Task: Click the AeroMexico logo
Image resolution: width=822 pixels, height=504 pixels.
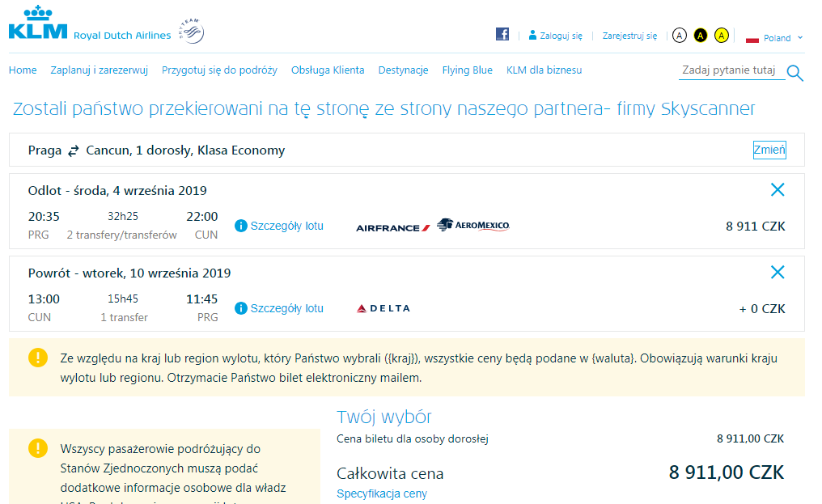Action: coord(473,226)
